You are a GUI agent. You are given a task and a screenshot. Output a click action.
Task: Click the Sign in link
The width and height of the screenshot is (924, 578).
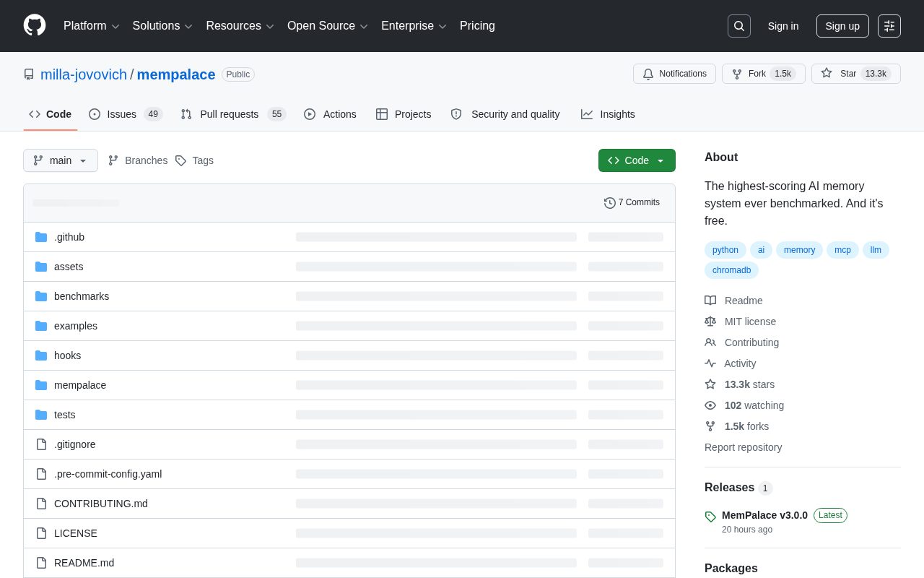(783, 26)
